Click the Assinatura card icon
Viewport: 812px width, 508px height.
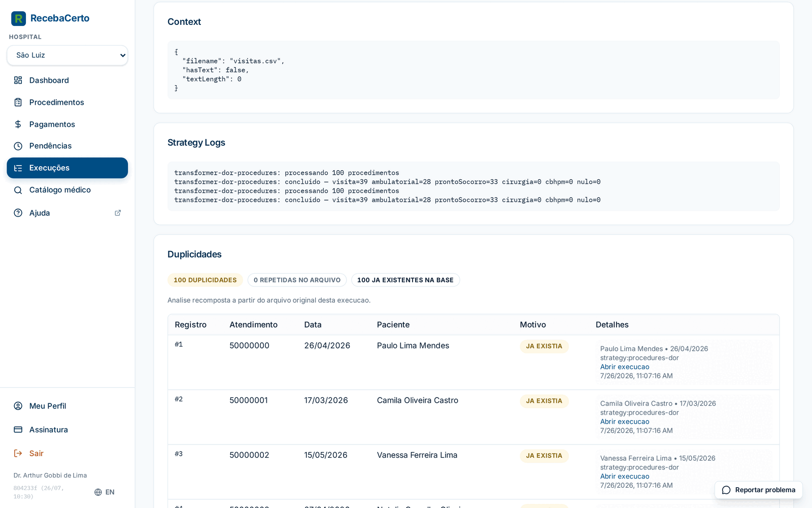pos(18,430)
